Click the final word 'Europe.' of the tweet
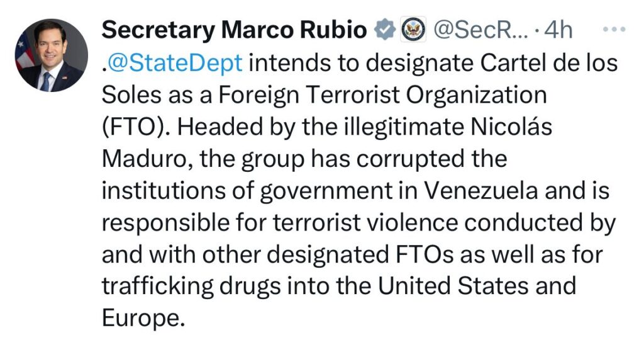This screenshot has width=644, height=347. pyautogui.click(x=144, y=317)
